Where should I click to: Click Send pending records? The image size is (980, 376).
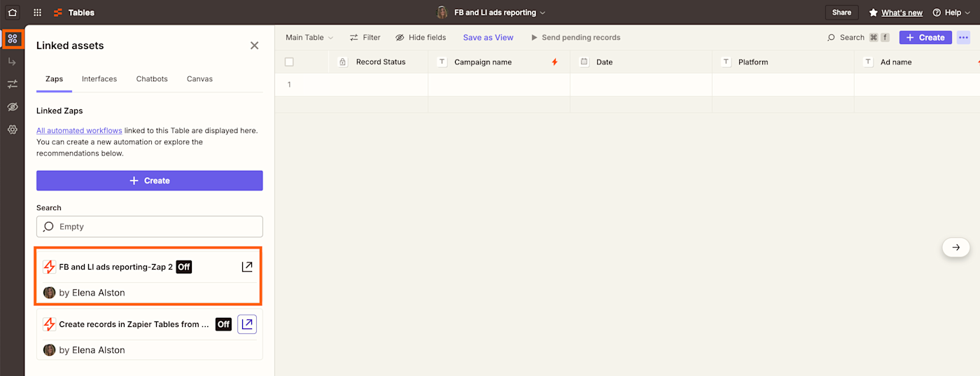575,38
